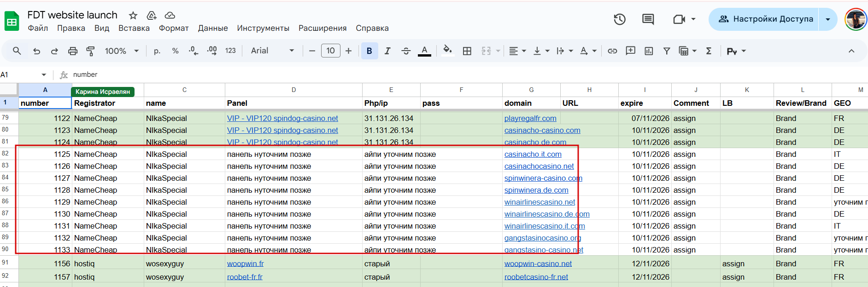This screenshot has height=287, width=868.
Task: Click the move to Drive folder icon
Action: tap(152, 15)
